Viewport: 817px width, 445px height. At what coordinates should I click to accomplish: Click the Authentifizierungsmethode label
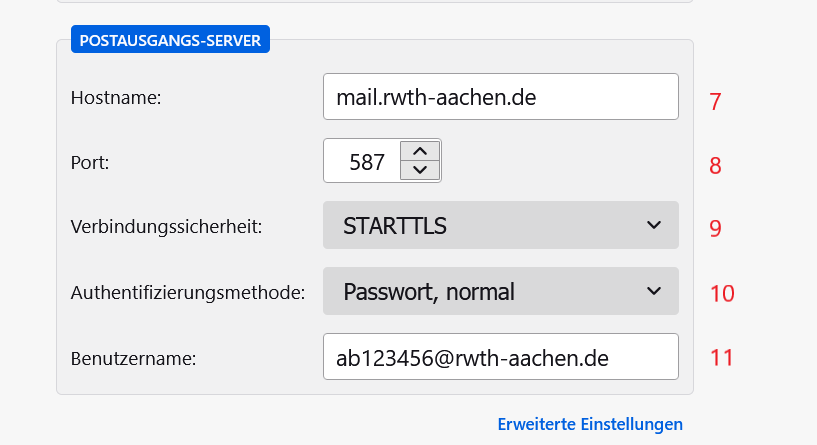pos(186,293)
